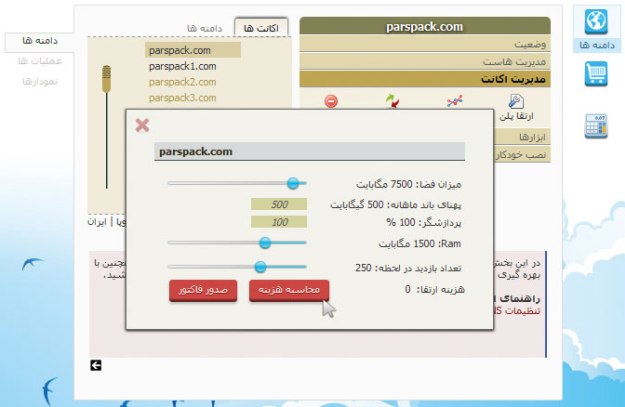625x407 pixels.
Task: Adjust the disk space slider handle
Action: pyautogui.click(x=293, y=183)
